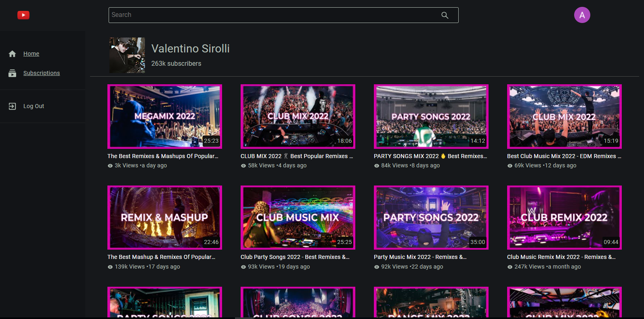The image size is (644, 319).
Task: Click the channel name 'Valentino Sirolli'
Action: [191, 48]
